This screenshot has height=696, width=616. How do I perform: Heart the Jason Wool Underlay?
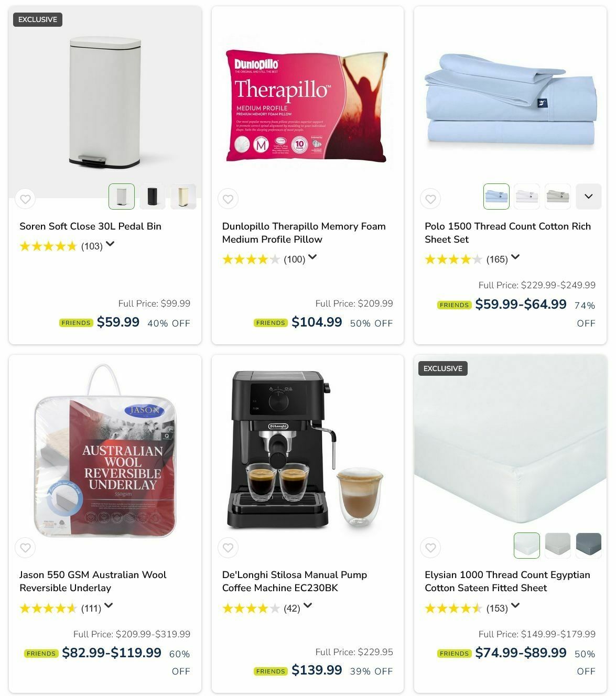point(25,548)
